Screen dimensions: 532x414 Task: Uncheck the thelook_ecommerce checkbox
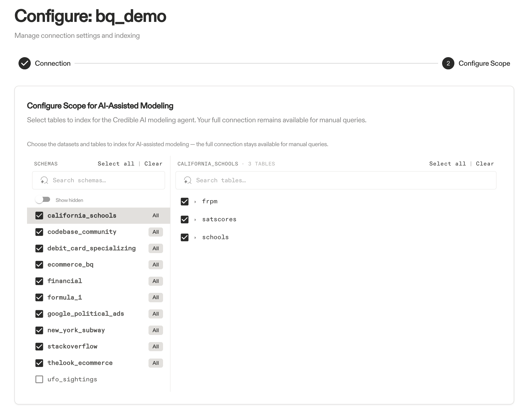pos(39,363)
